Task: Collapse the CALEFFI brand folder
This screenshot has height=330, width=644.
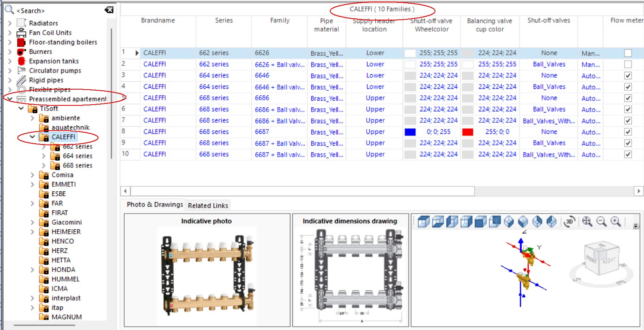Action: [32, 137]
